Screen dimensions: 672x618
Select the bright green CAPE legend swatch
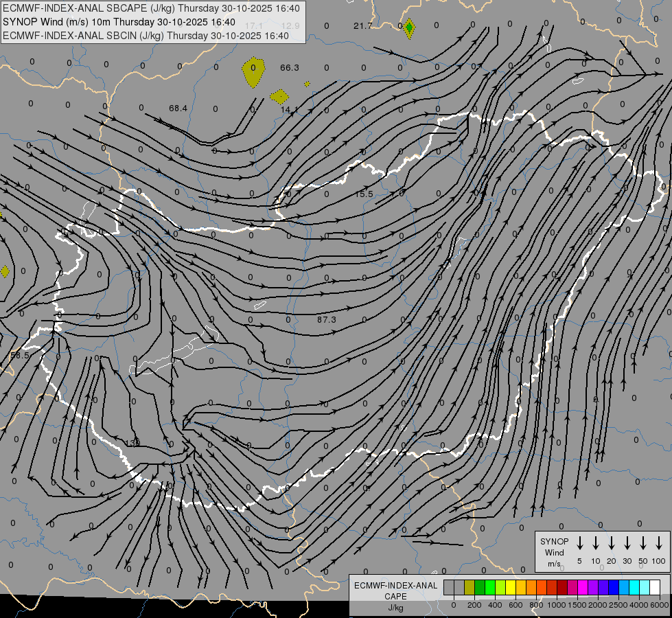[x=490, y=587]
